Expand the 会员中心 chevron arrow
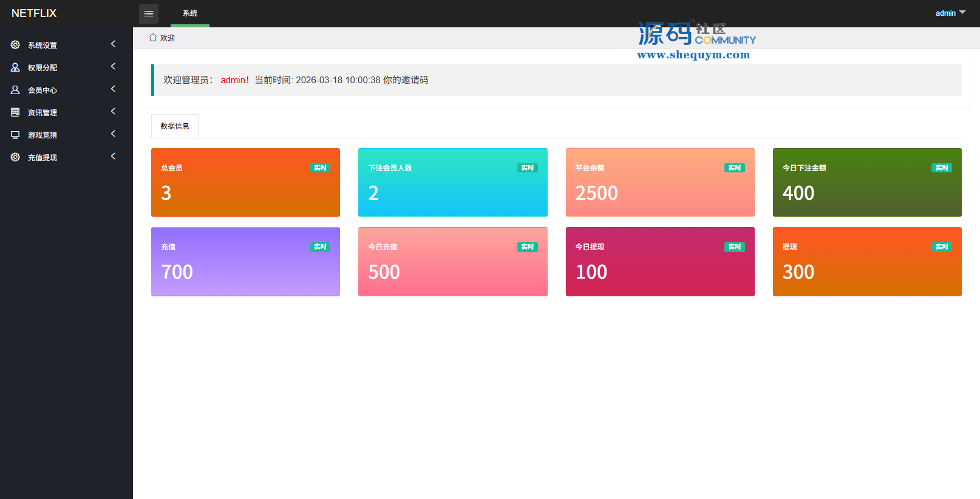Screen dimensions: 980x499 click(x=113, y=89)
